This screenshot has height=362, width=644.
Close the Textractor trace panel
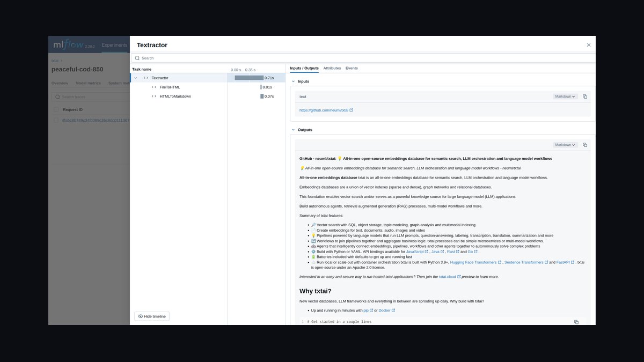589,45
